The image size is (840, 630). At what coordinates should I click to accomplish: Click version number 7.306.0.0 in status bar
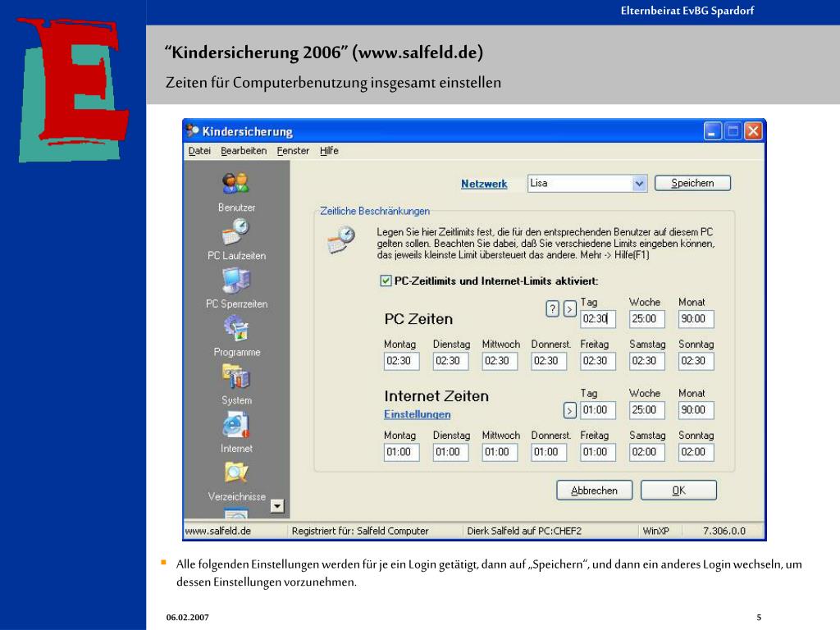[x=724, y=531]
